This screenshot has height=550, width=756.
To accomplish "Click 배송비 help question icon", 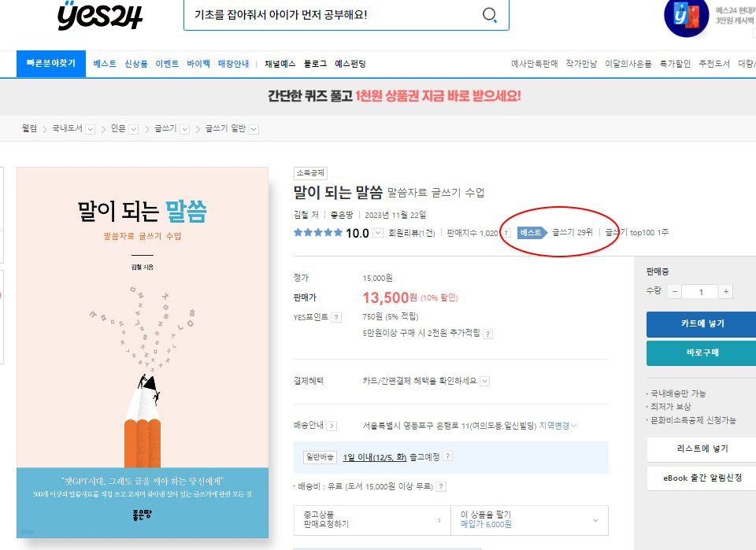I will (x=441, y=486).
